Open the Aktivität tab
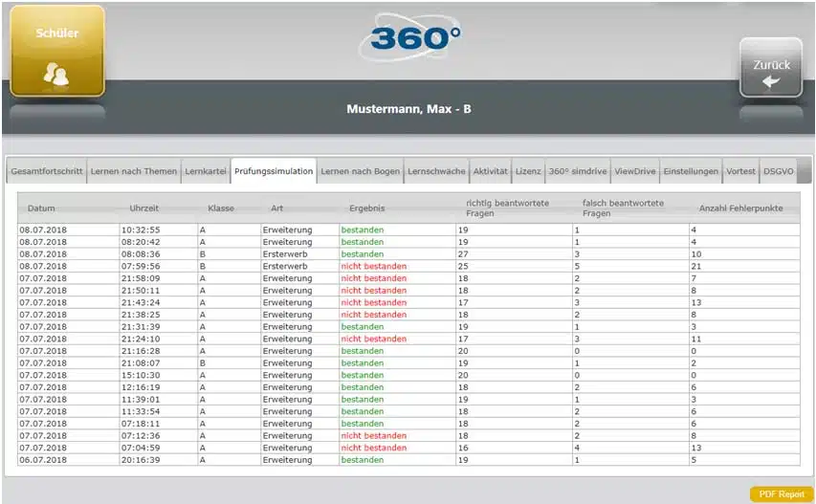 (490, 171)
